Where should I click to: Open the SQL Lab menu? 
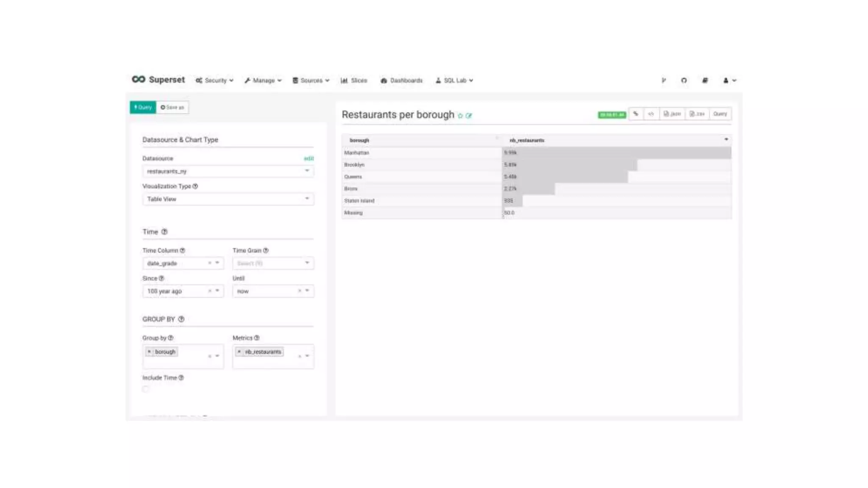(x=454, y=80)
